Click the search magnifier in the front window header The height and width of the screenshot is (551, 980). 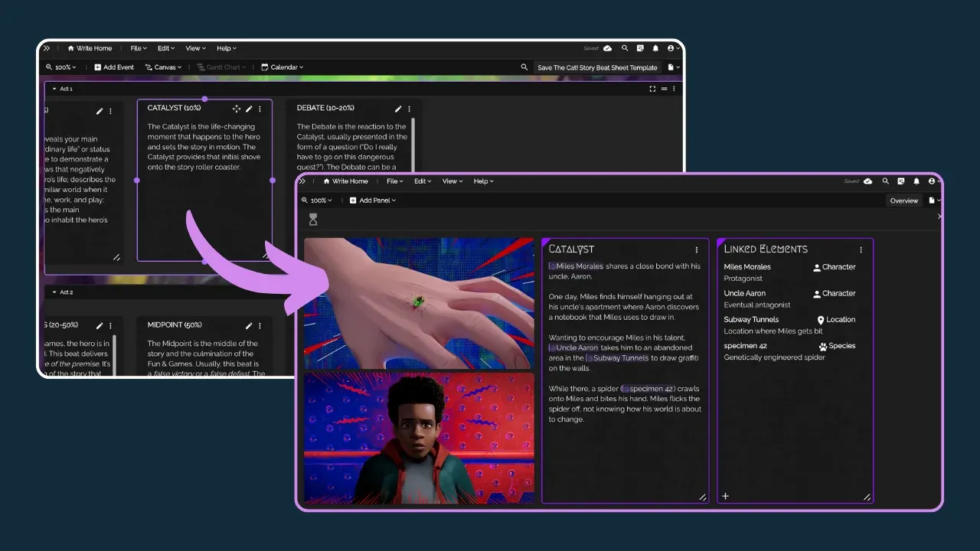click(885, 181)
